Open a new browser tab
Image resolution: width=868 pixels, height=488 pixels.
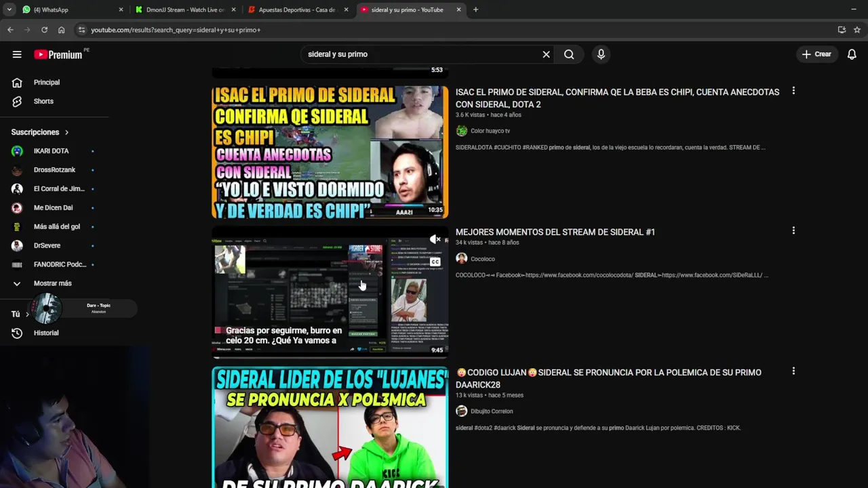pyautogui.click(x=475, y=9)
